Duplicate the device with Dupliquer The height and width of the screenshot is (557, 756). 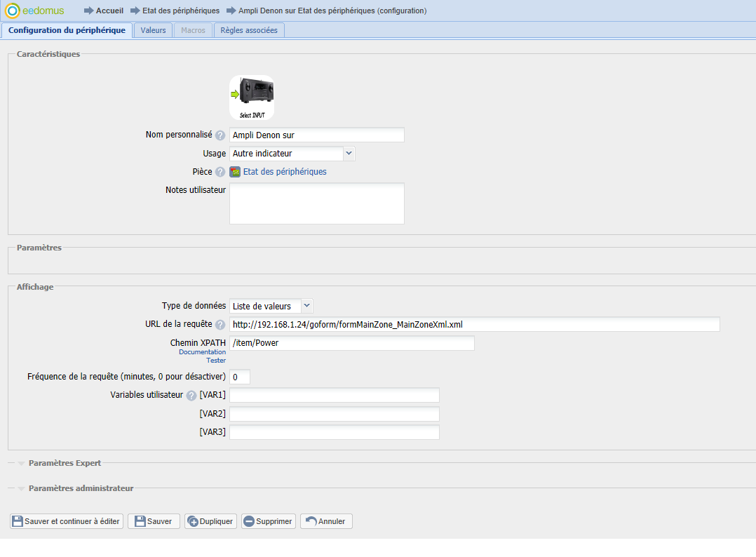point(210,521)
